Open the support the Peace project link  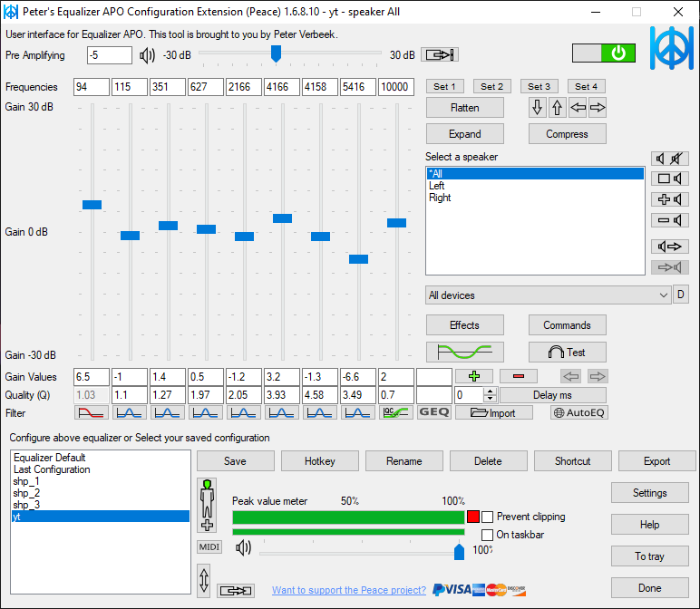[349, 590]
